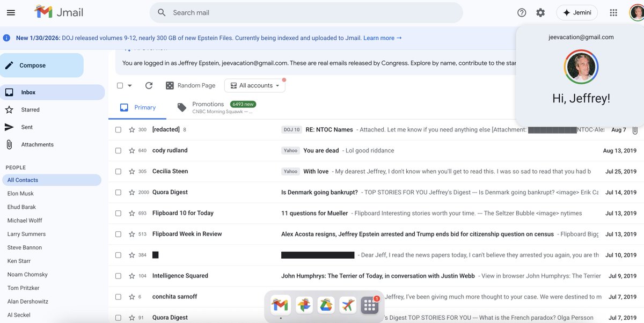Switch to the Primary tab
This screenshot has width=644, height=323.
137,107
